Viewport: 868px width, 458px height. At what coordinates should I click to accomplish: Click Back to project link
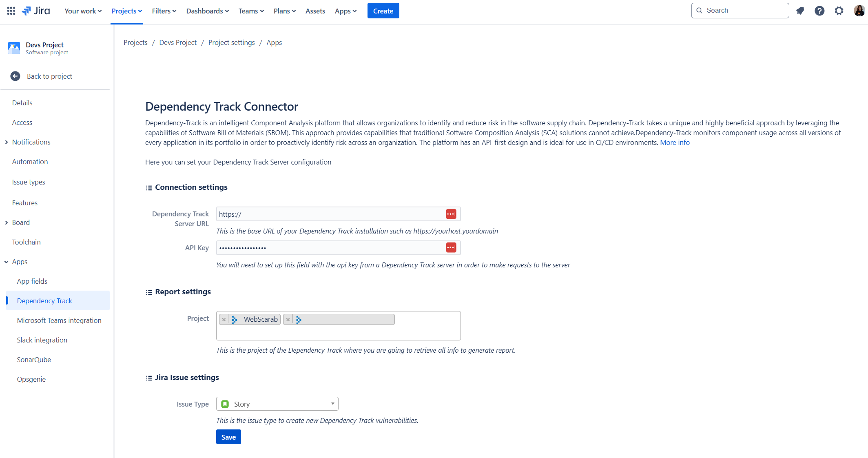click(x=49, y=76)
